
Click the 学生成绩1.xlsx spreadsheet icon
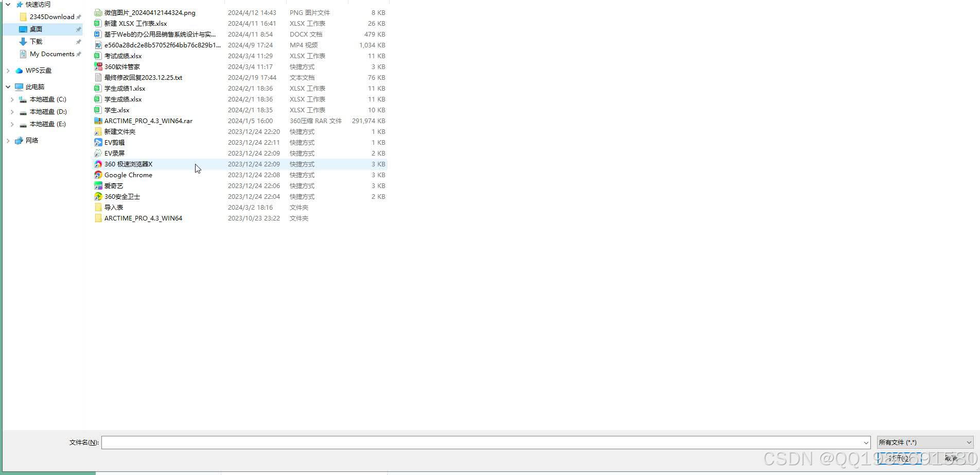click(x=98, y=88)
